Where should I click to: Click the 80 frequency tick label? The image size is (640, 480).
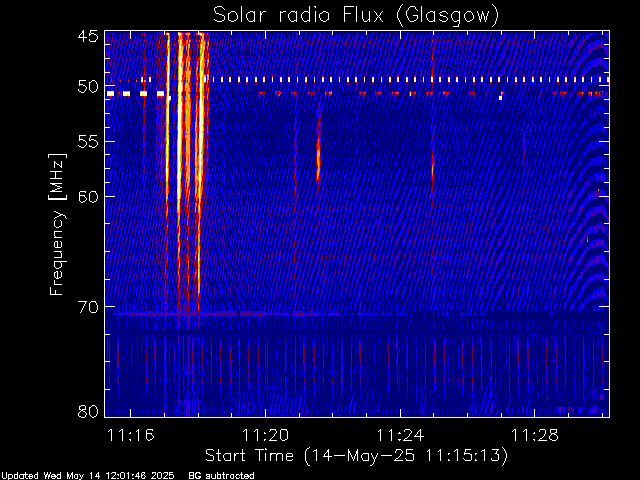(x=88, y=411)
